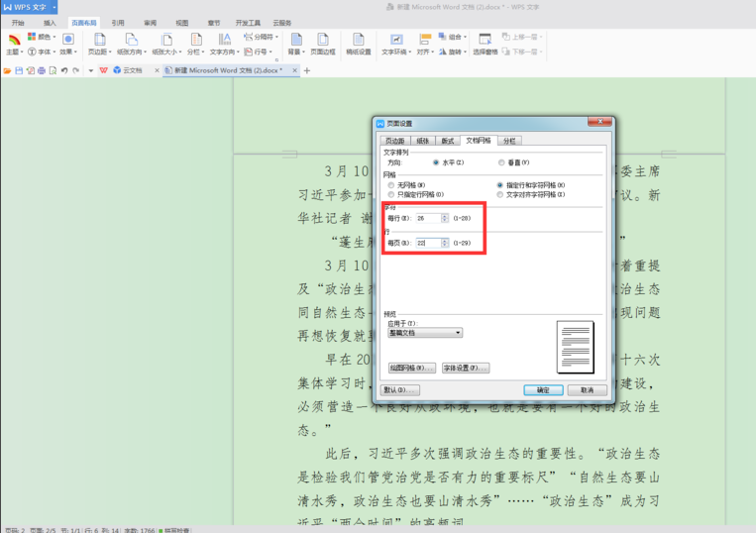The width and height of the screenshot is (756, 533).
Task: Select the 垂直 direction radio button
Action: (501, 162)
